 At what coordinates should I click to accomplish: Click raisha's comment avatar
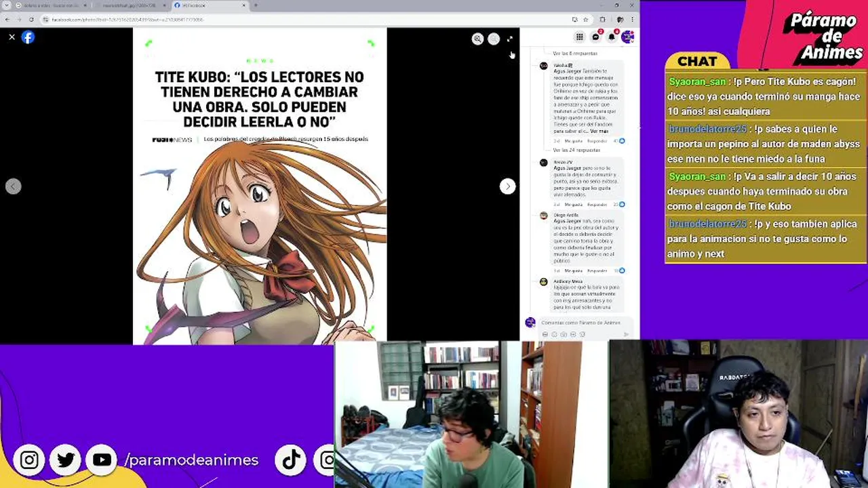pos(543,66)
